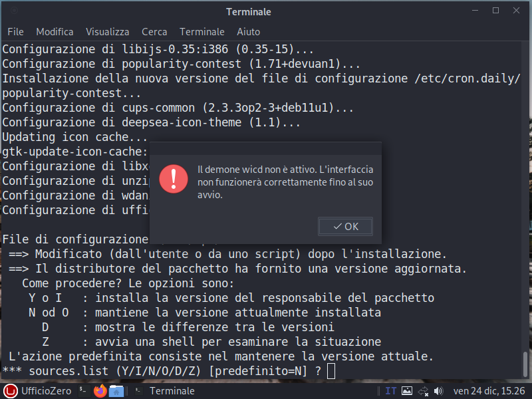
Task: Click the IT keyboard layout indicator
Action: tap(391, 391)
